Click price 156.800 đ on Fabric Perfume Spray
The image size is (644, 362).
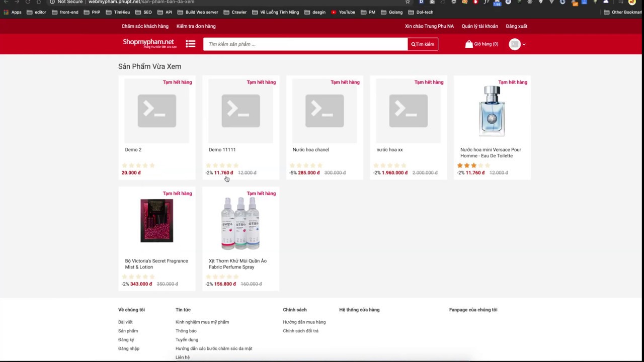pos(225,284)
